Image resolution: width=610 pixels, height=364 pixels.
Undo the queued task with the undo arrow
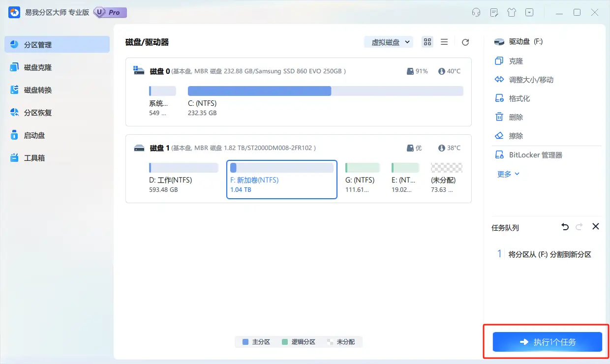click(565, 227)
